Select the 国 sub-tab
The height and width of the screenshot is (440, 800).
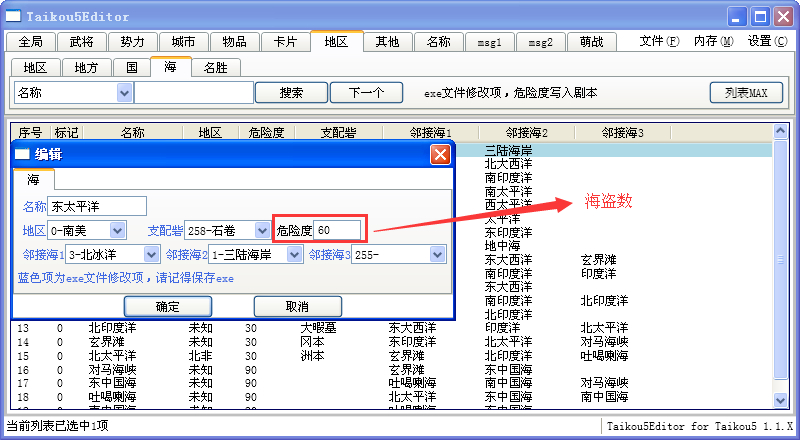[132, 67]
